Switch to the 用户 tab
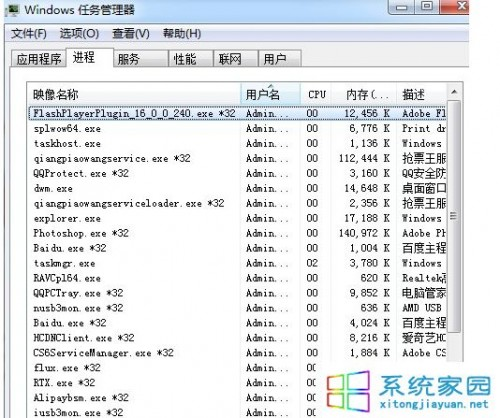This screenshot has height=418, width=500. point(280,59)
